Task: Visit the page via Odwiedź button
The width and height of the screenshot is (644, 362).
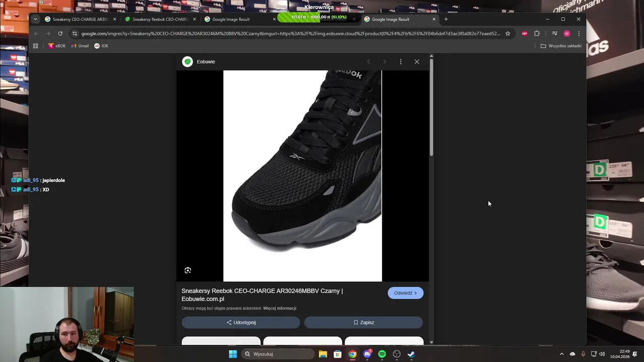Action: point(406,293)
